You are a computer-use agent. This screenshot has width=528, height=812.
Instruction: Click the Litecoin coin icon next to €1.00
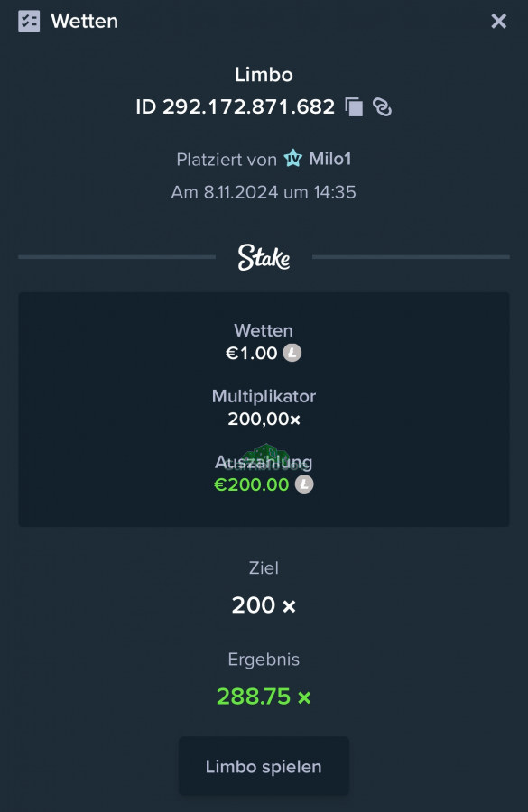292,353
